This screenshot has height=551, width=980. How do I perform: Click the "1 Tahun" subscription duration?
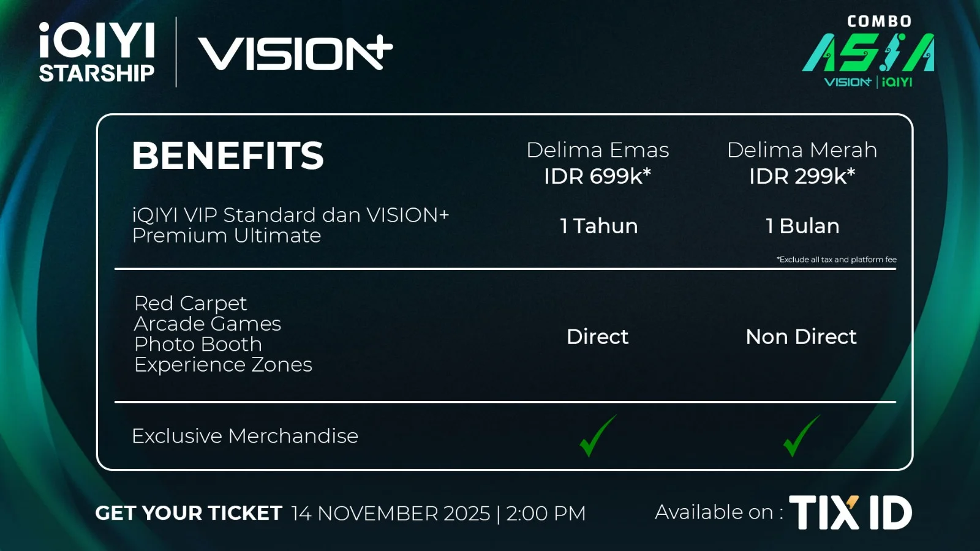(x=598, y=227)
